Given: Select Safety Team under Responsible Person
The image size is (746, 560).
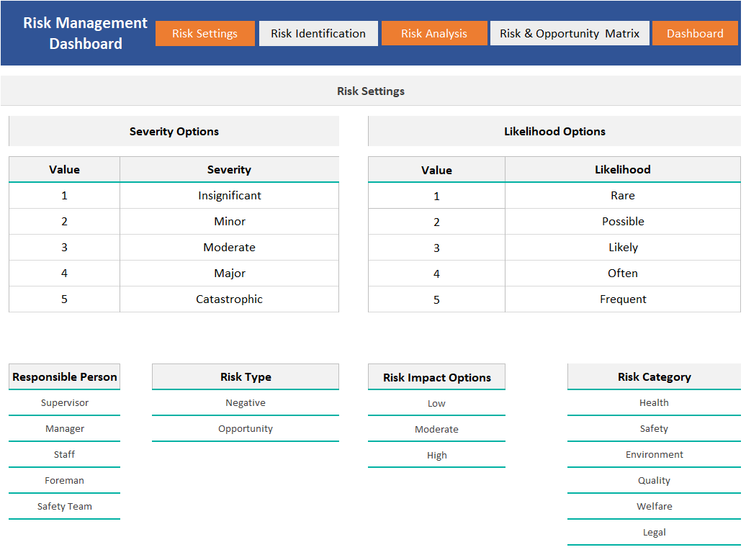Looking at the screenshot, I should 64,506.
